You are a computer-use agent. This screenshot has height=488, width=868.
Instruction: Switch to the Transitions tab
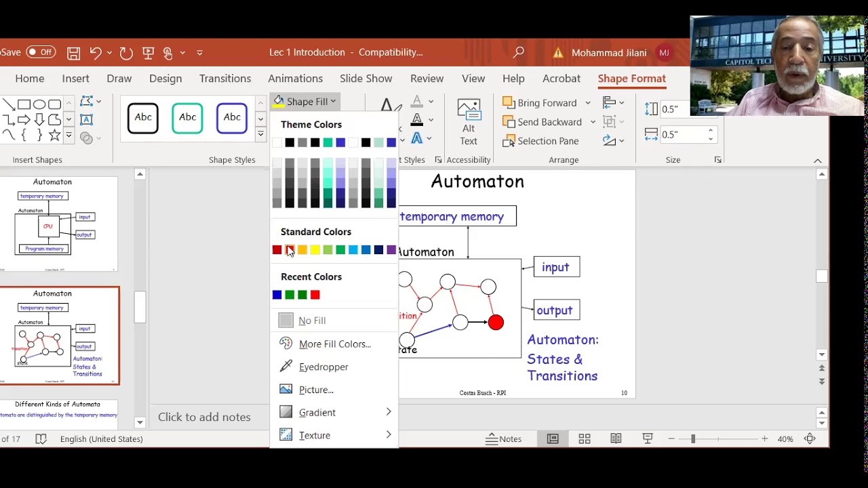pos(225,79)
